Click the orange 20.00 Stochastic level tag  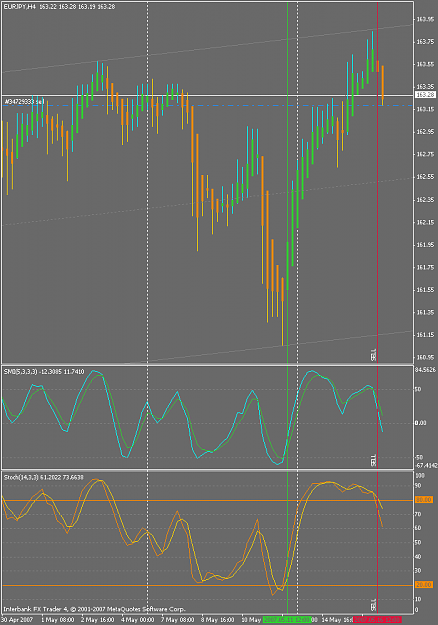[x=424, y=584]
